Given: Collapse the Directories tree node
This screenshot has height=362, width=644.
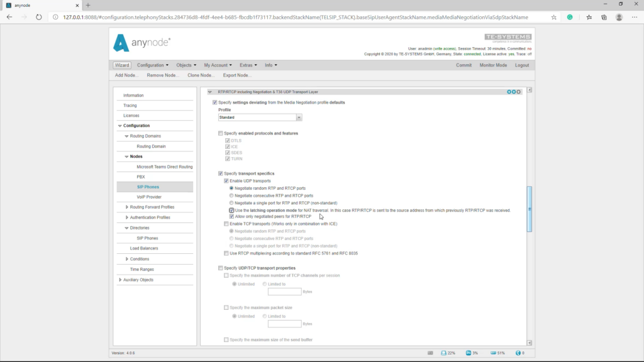Looking at the screenshot, I should click(126, 228).
